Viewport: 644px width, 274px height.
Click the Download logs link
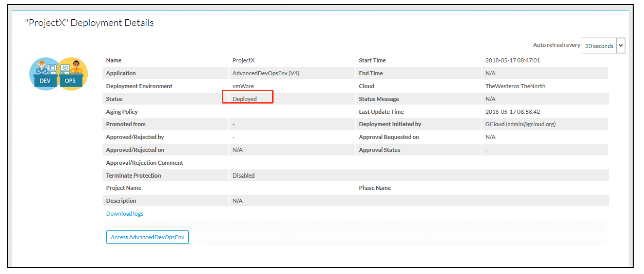124,214
